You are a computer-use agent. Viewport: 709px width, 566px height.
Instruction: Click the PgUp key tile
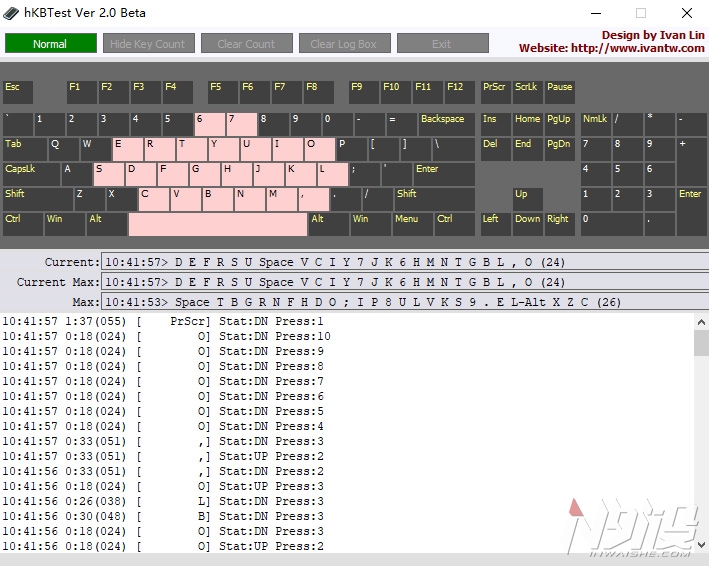560,124
